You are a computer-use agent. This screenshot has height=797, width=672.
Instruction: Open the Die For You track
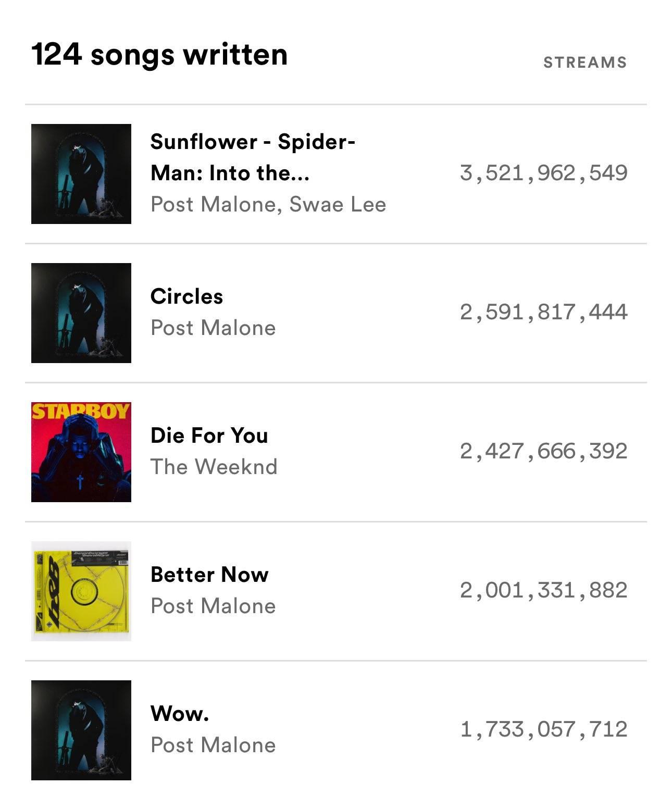pyautogui.click(x=209, y=435)
